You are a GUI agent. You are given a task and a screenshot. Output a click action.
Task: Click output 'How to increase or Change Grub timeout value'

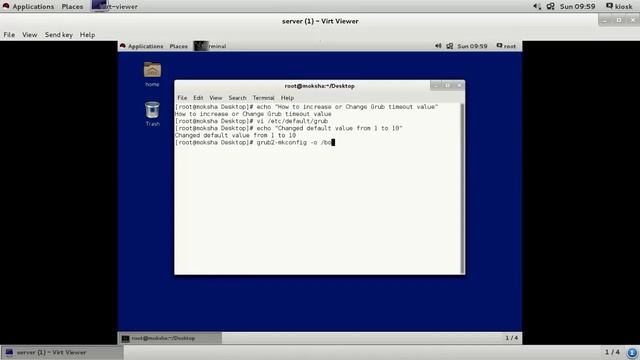pyautogui.click(x=253, y=114)
